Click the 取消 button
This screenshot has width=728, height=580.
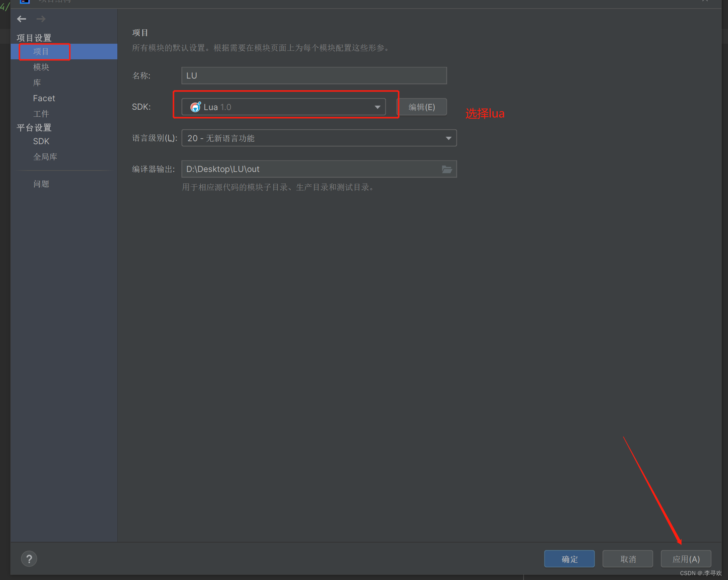click(x=628, y=559)
